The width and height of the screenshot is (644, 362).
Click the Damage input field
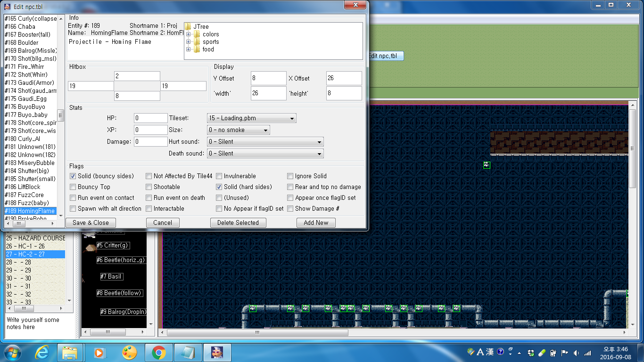pos(151,141)
